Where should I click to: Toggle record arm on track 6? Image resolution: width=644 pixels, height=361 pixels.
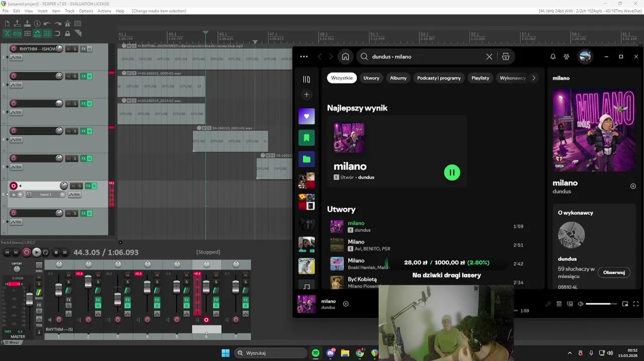point(14,186)
